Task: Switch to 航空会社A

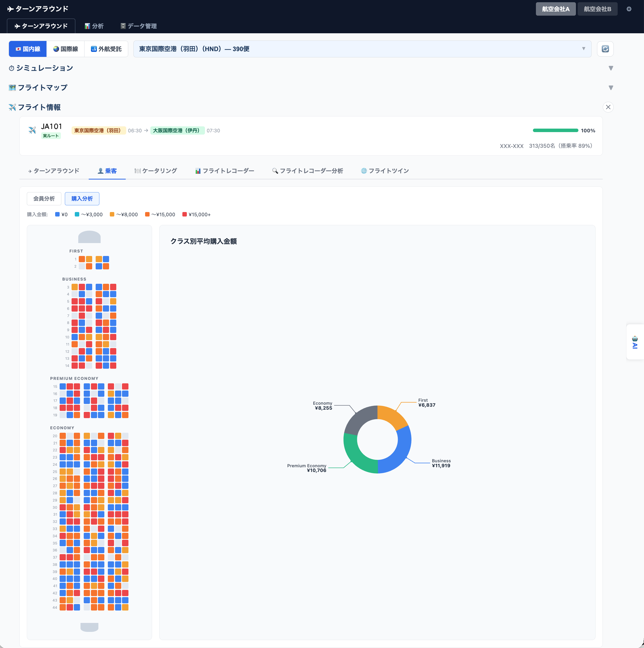Action: tap(555, 9)
